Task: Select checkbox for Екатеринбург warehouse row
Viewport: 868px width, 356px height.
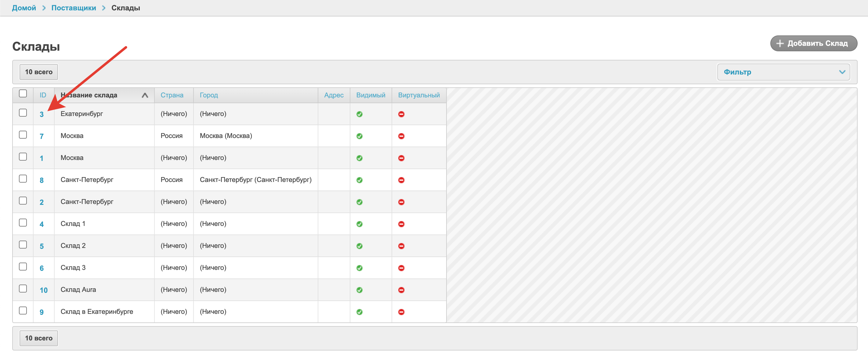Action: coord(23,113)
